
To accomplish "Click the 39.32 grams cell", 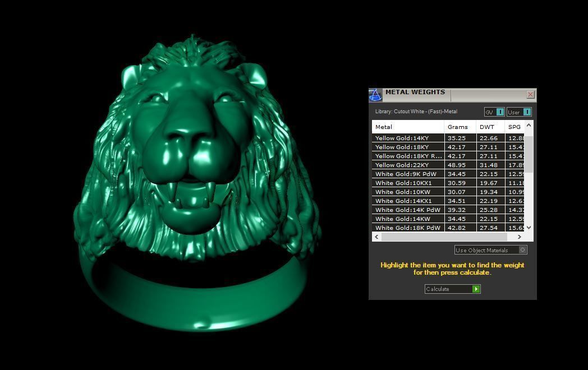I will click(460, 210).
